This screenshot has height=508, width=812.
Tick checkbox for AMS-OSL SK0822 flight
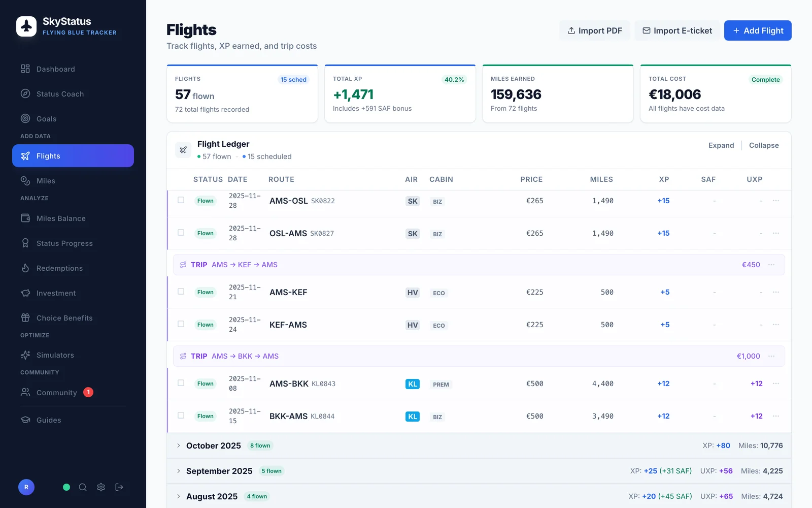pyautogui.click(x=181, y=200)
